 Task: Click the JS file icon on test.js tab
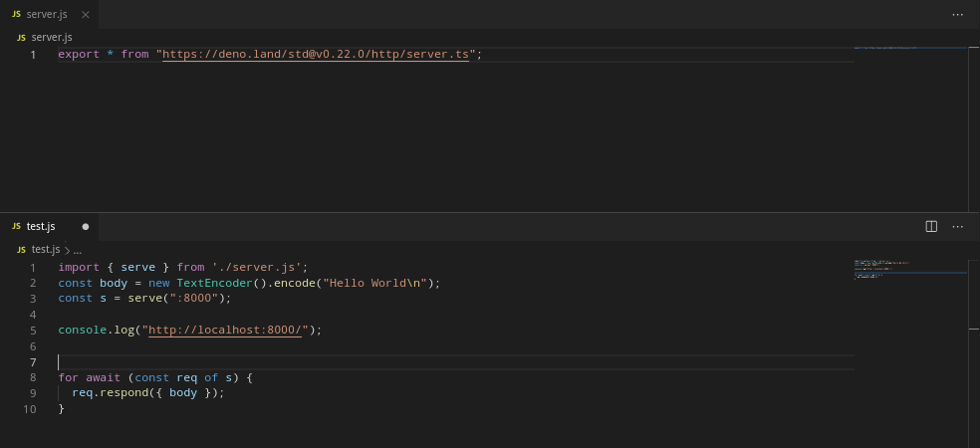coord(16,226)
